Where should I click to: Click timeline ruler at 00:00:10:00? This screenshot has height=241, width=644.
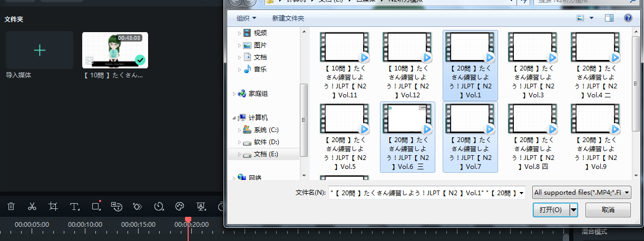(x=85, y=225)
